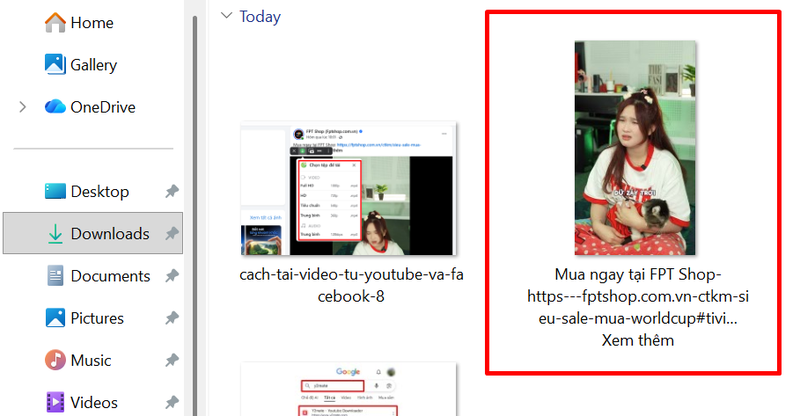Go to the Videos folder
This screenshot has width=800, height=416.
tap(92, 402)
